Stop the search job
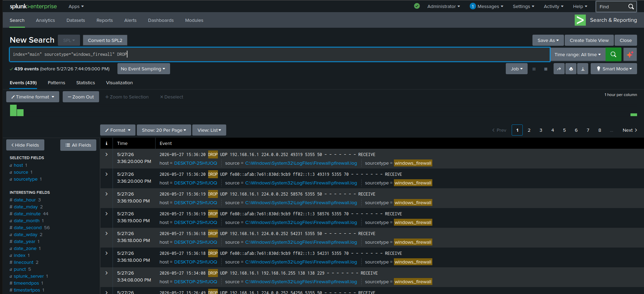Viewport: 644px width, 294px height. (546, 69)
